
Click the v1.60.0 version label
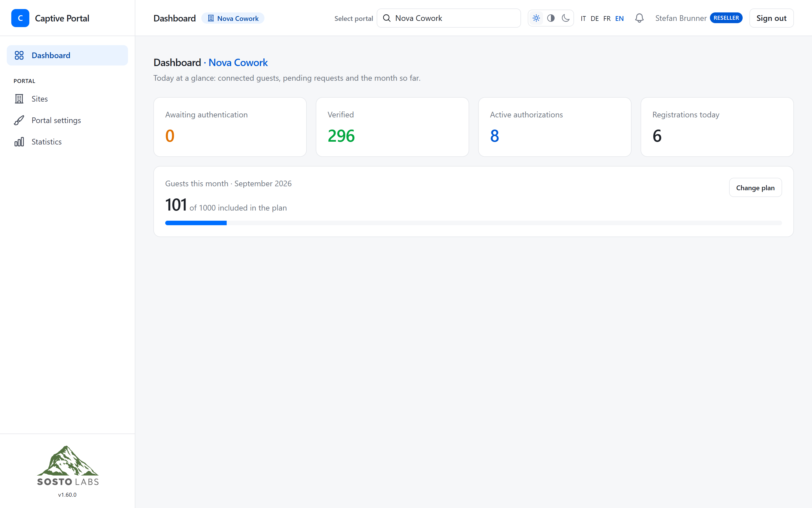pyautogui.click(x=67, y=495)
